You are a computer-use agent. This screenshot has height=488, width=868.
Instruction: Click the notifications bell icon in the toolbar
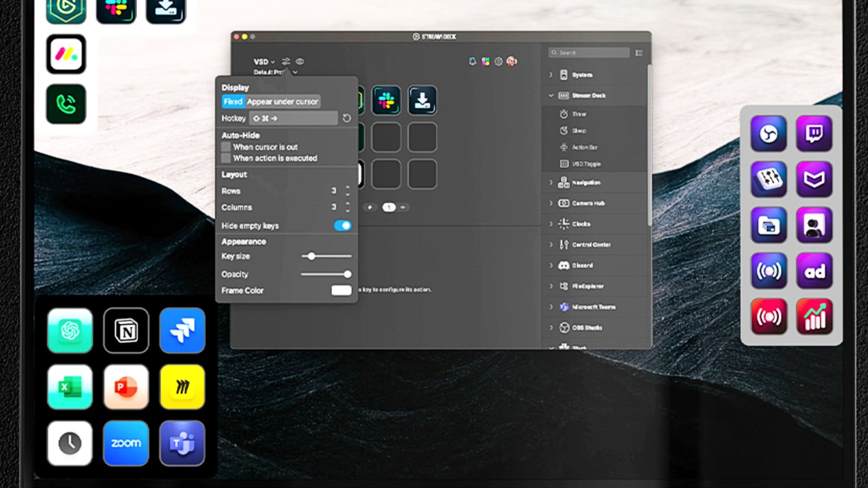[472, 61]
